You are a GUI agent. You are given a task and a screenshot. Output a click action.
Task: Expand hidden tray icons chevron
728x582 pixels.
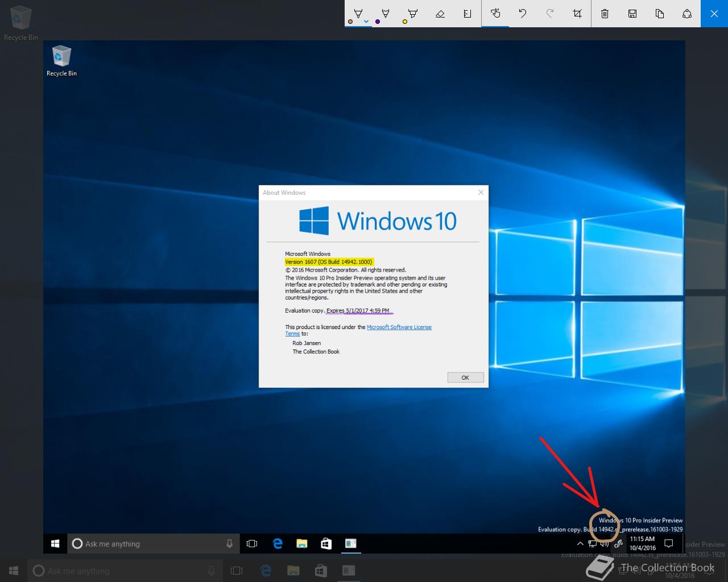pos(580,543)
